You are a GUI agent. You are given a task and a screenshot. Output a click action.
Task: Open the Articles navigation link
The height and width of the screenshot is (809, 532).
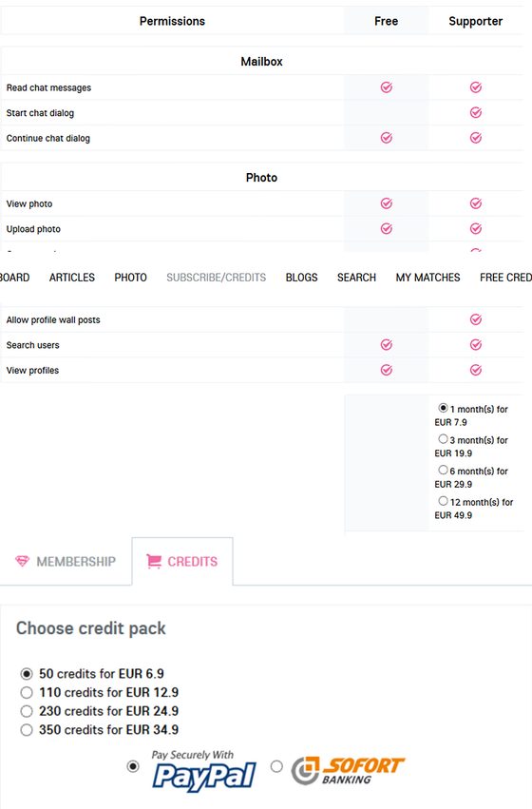coord(72,278)
